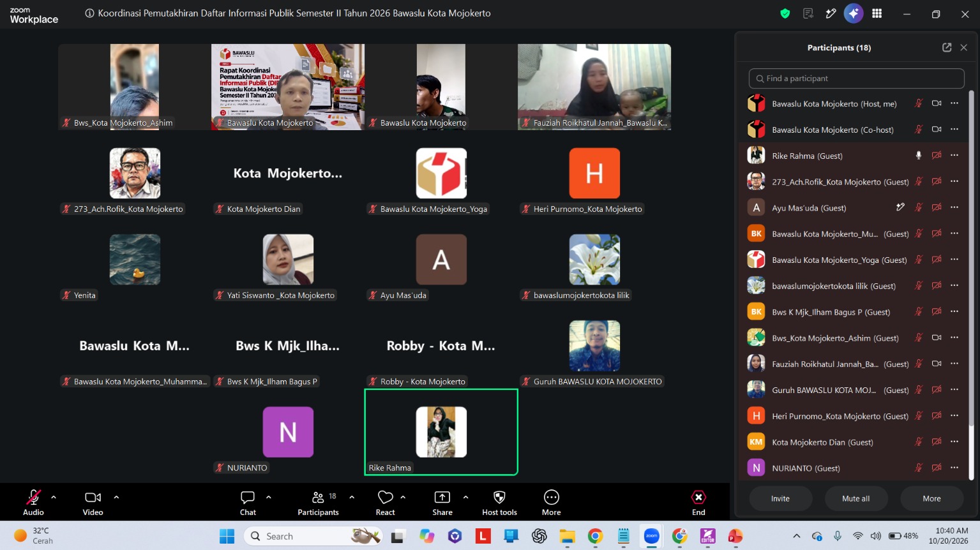Click the End meeting icon
Viewport: 980px width, 550px height.
(698, 497)
